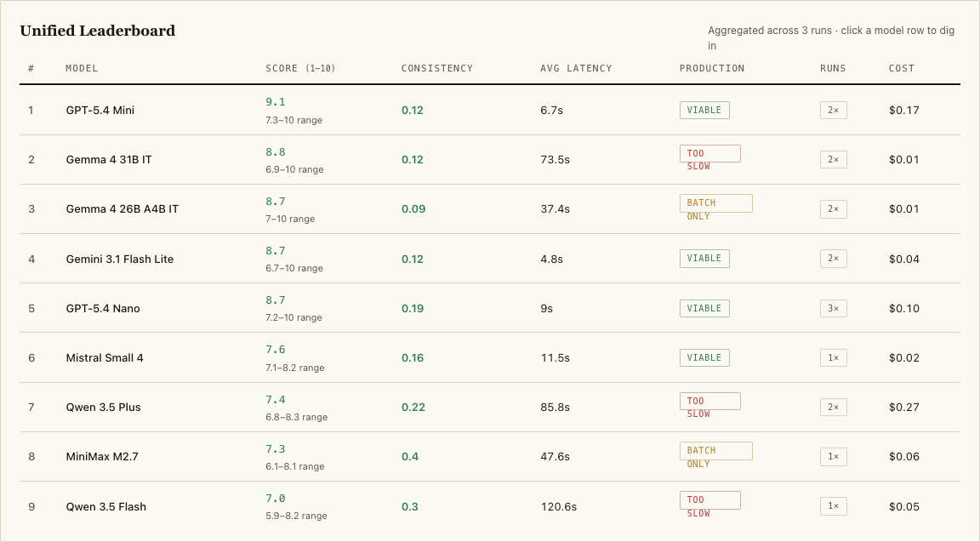Open the MiniMax M2.7 row
980x542 pixels.
tap(490, 456)
